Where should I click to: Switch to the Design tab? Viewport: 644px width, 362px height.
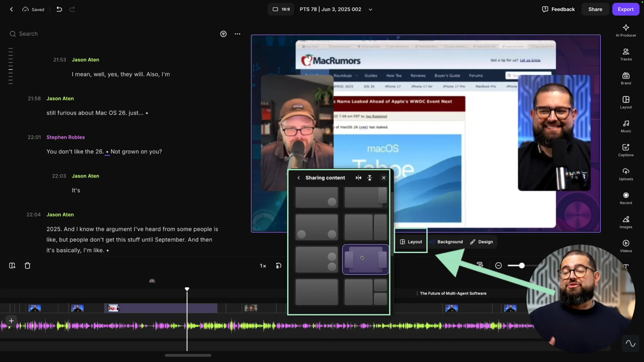(482, 242)
